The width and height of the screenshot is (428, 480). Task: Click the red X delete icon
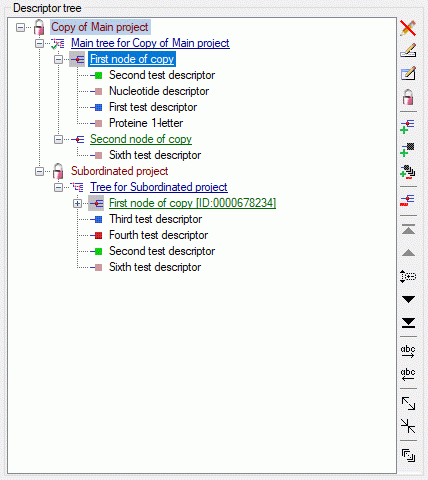click(x=408, y=28)
